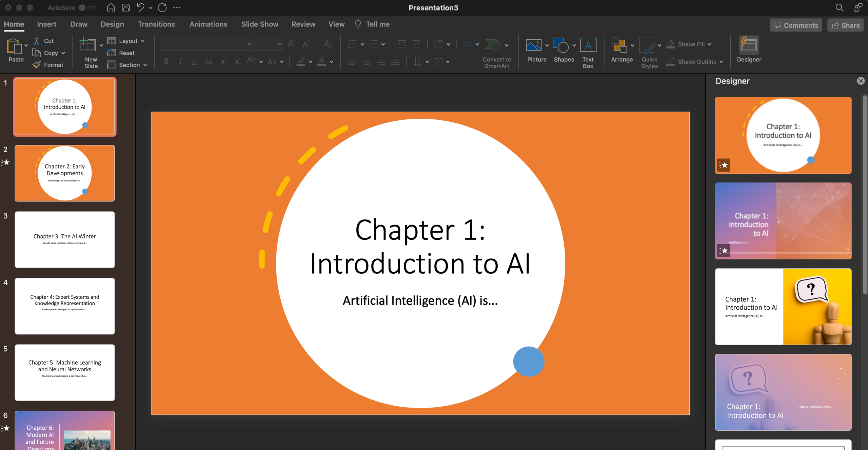Image resolution: width=868 pixels, height=450 pixels.
Task: Toggle Bold formatting button
Action: click(166, 61)
